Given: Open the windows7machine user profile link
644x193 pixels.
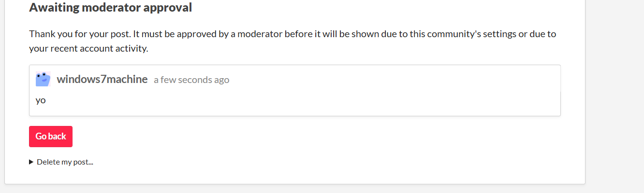Looking at the screenshot, I should click(x=102, y=79).
